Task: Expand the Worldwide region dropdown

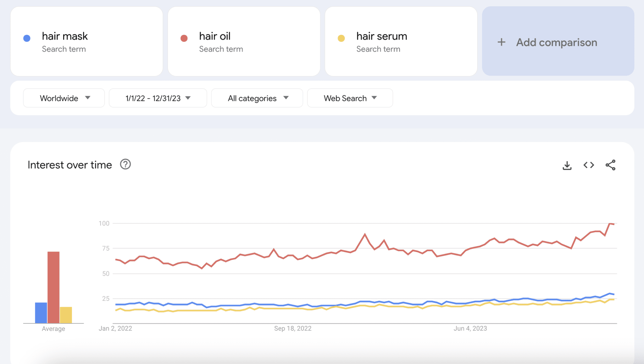Action: 64,98
